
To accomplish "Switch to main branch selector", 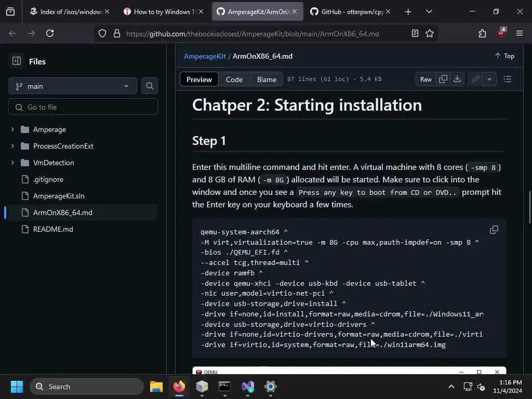I will tap(72, 86).
